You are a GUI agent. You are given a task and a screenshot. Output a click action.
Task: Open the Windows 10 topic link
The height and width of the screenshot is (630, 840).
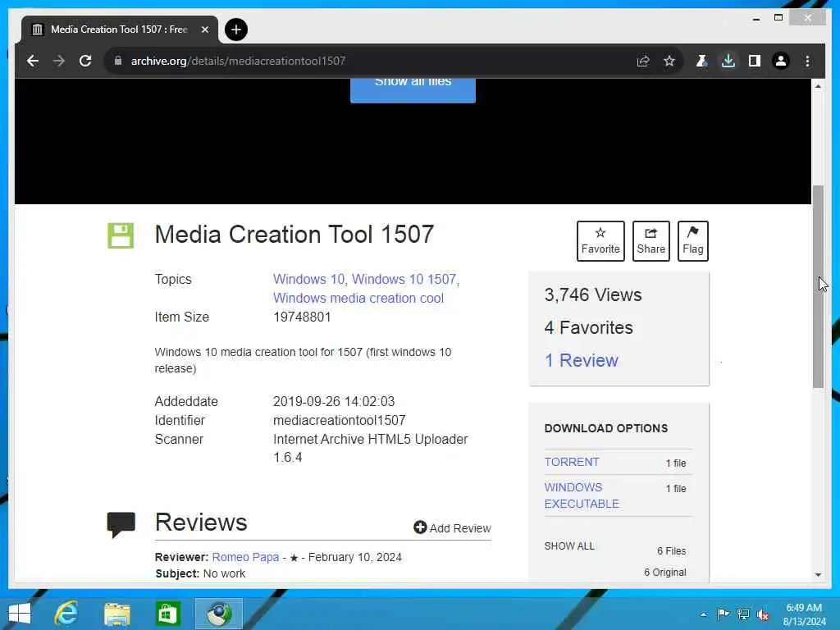click(x=308, y=279)
